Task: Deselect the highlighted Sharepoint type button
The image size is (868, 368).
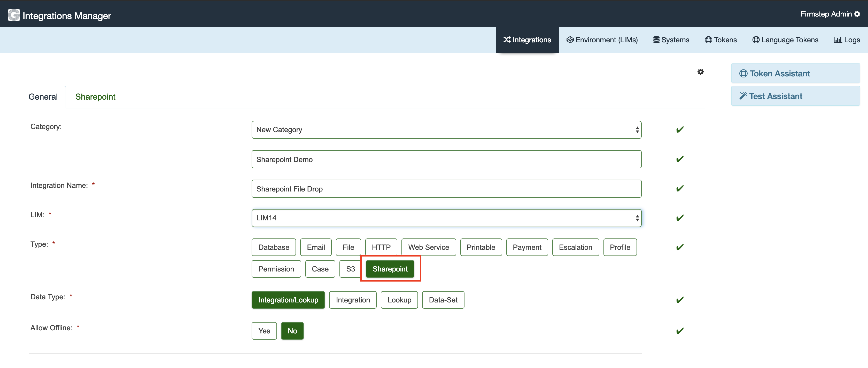Action: coord(390,269)
